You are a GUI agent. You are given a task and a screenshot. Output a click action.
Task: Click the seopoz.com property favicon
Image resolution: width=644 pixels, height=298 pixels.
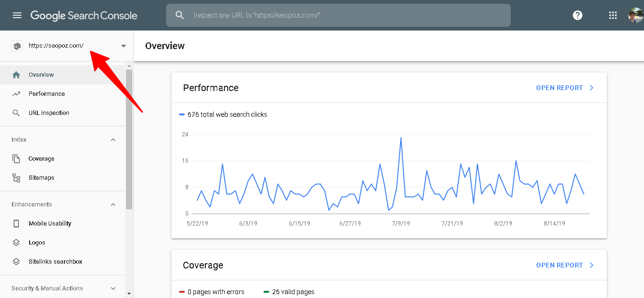point(17,46)
